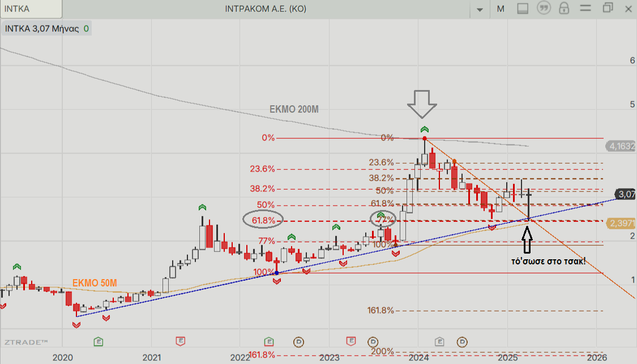The height and width of the screenshot is (364, 637).
Task: Toggle the bottom panel icon
Action: (x=523, y=8)
